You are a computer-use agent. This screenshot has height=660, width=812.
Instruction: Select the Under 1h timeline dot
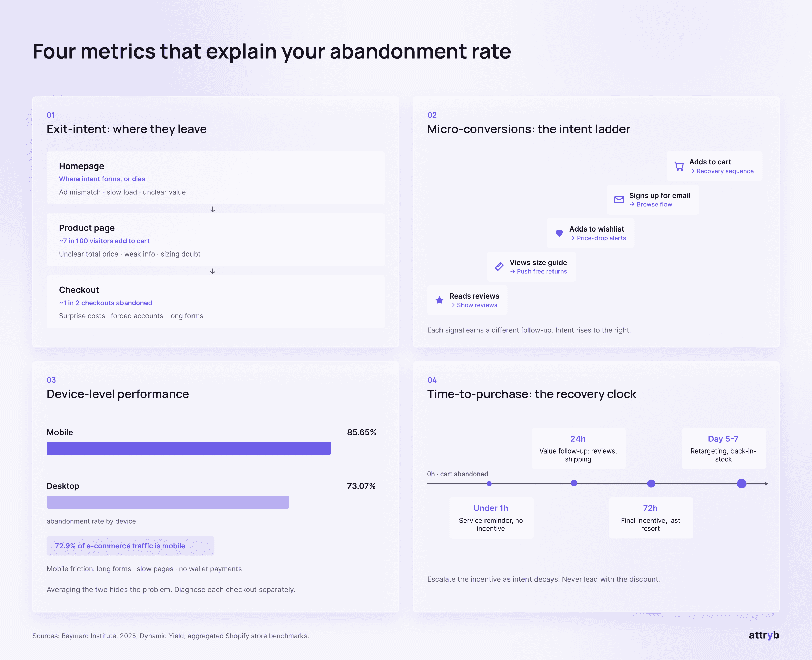(x=489, y=484)
